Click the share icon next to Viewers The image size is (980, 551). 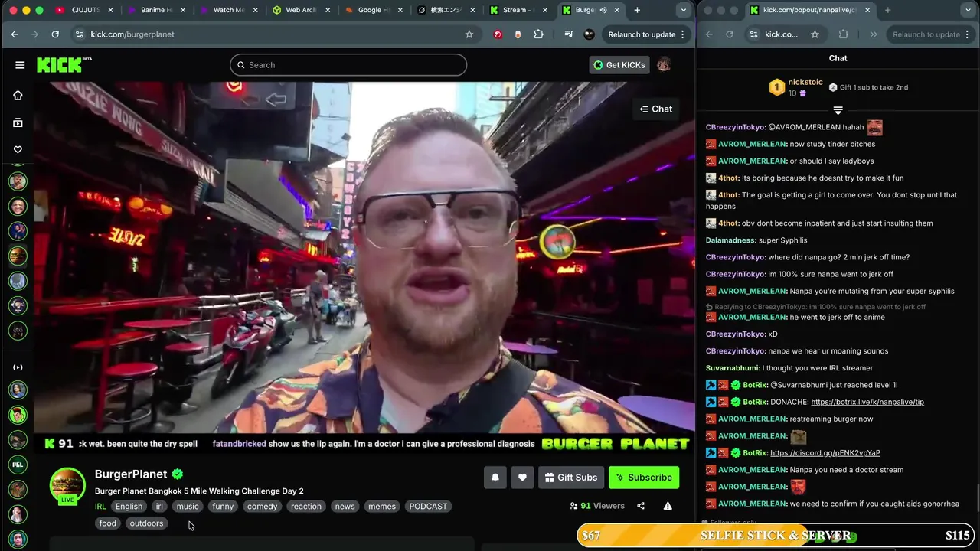(x=641, y=506)
